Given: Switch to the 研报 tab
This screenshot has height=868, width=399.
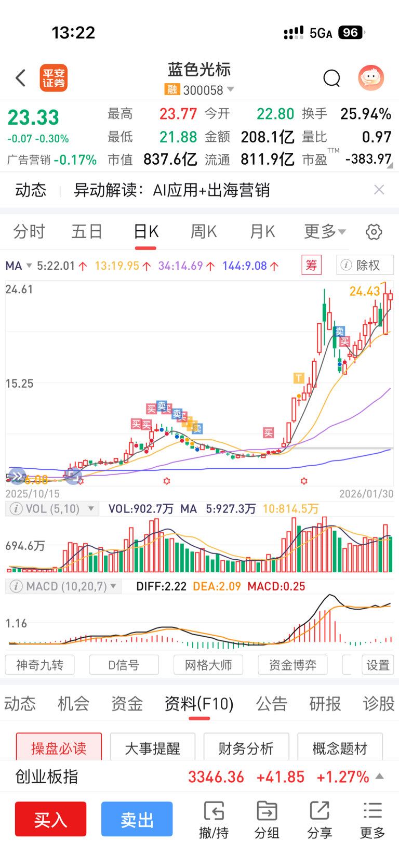Looking at the screenshot, I should pos(325,704).
